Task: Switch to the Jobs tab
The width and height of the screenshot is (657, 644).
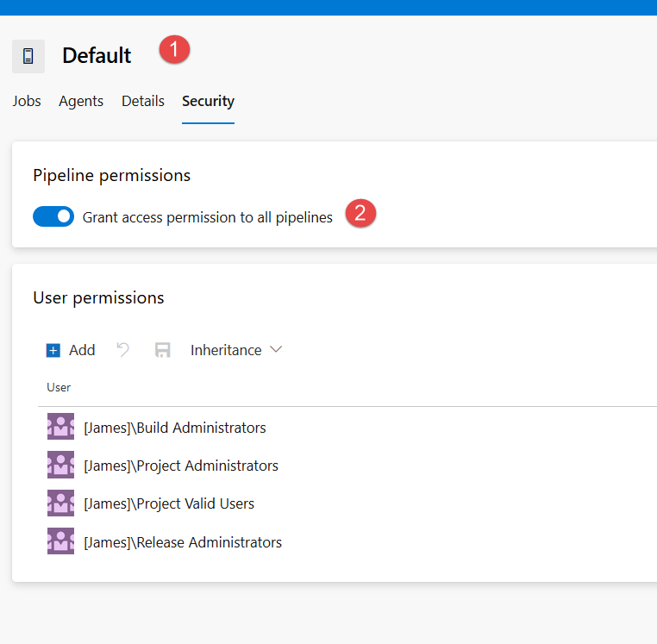Action: pyautogui.click(x=27, y=101)
